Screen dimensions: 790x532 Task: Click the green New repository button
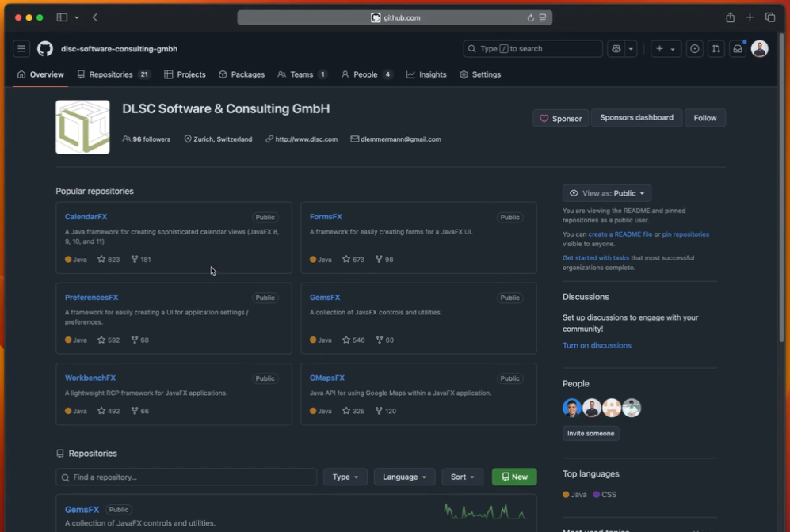(x=514, y=477)
